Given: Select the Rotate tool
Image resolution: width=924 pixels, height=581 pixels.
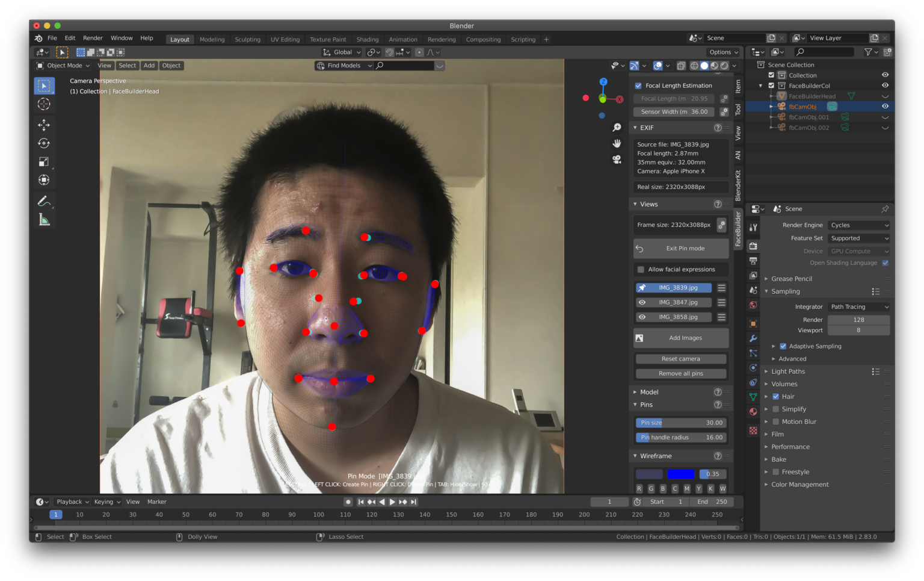Looking at the screenshot, I should [x=44, y=143].
